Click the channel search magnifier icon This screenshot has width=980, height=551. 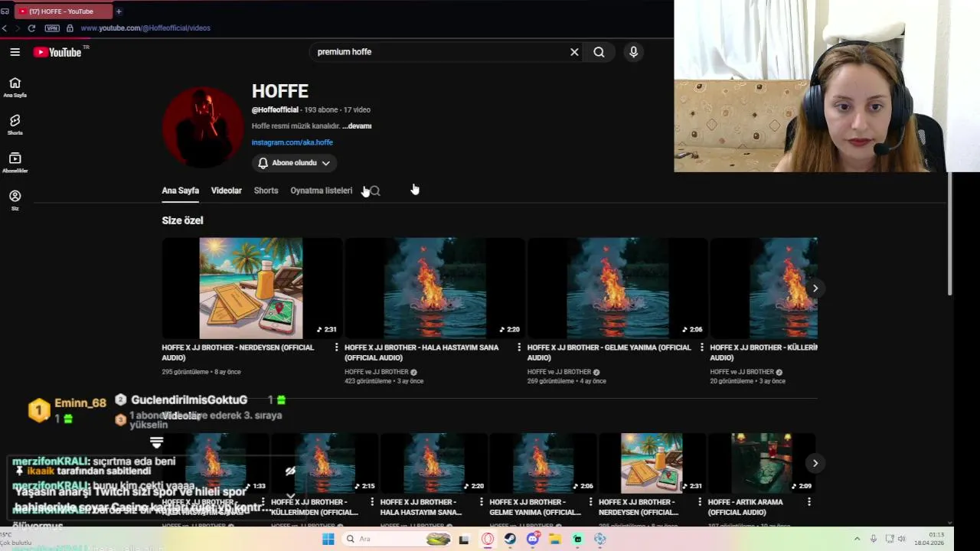(x=374, y=191)
